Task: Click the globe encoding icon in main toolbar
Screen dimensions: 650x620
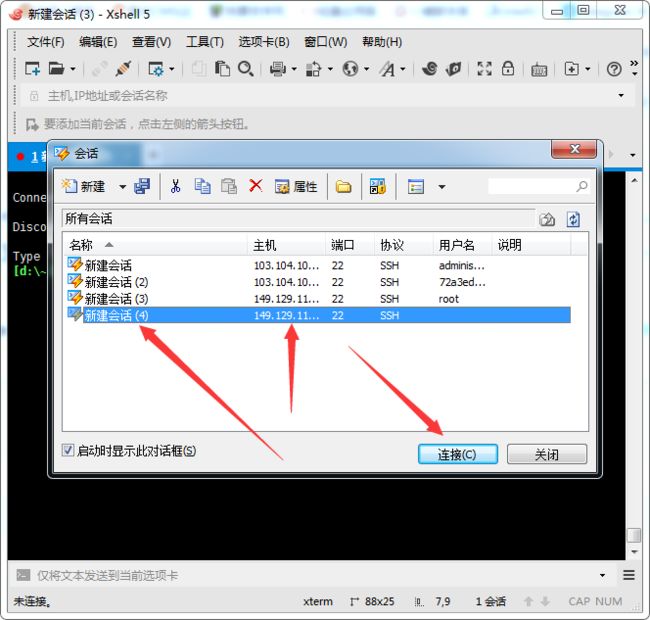Action: [x=350, y=68]
